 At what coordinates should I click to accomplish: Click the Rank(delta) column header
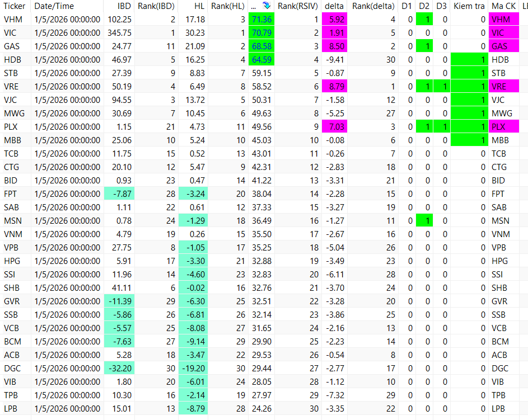[x=373, y=6]
